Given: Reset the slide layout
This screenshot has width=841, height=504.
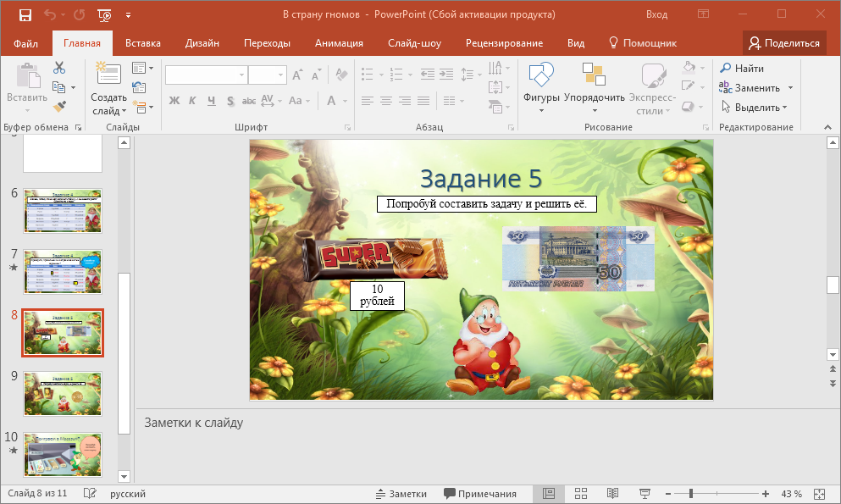Looking at the screenshot, I should coord(139,87).
